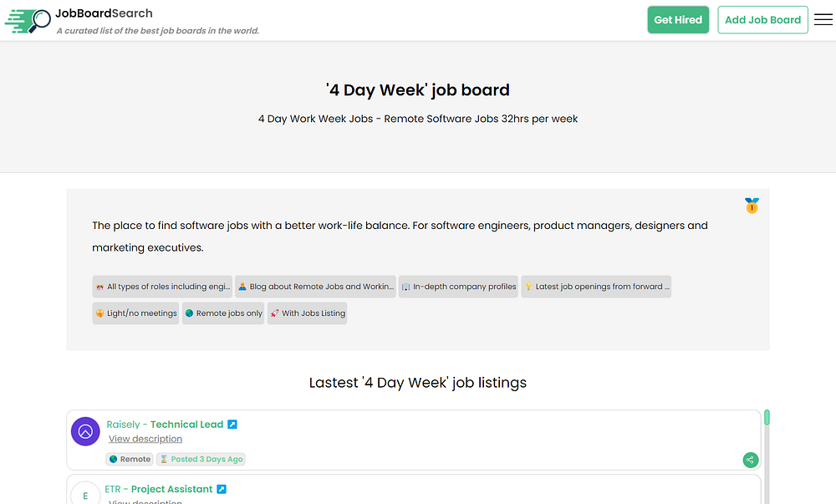This screenshot has width=836, height=504.
Task: Click the green share icon on Raisely listing
Action: coord(751,460)
